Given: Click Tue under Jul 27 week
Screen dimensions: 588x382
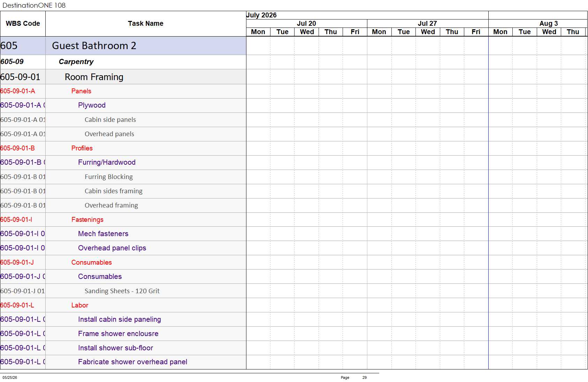Looking at the screenshot, I should pyautogui.click(x=404, y=32).
